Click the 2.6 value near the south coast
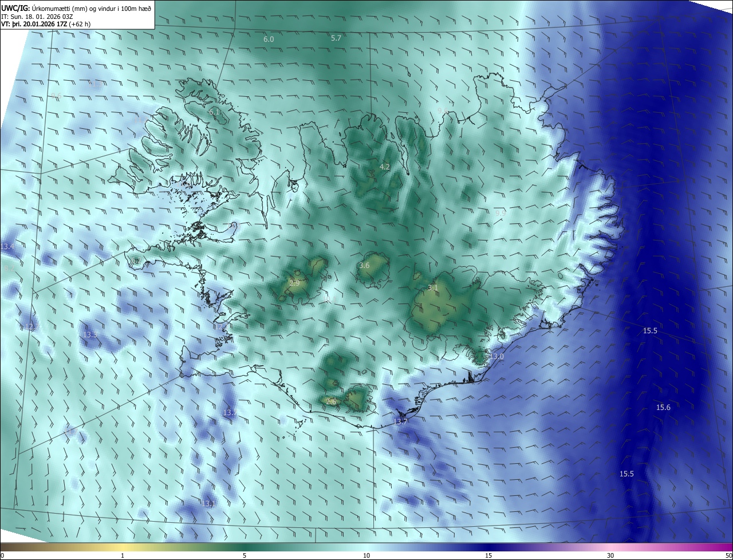This screenshot has width=733, height=560. [331, 402]
